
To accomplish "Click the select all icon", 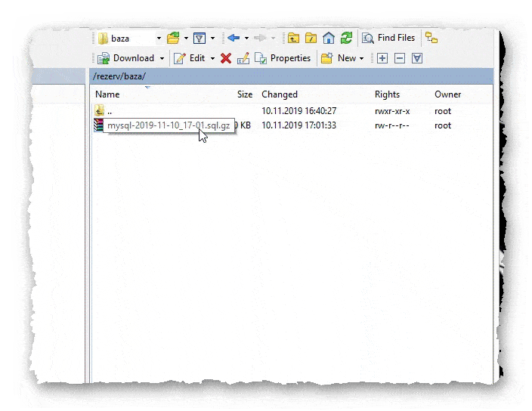I will tap(417, 58).
